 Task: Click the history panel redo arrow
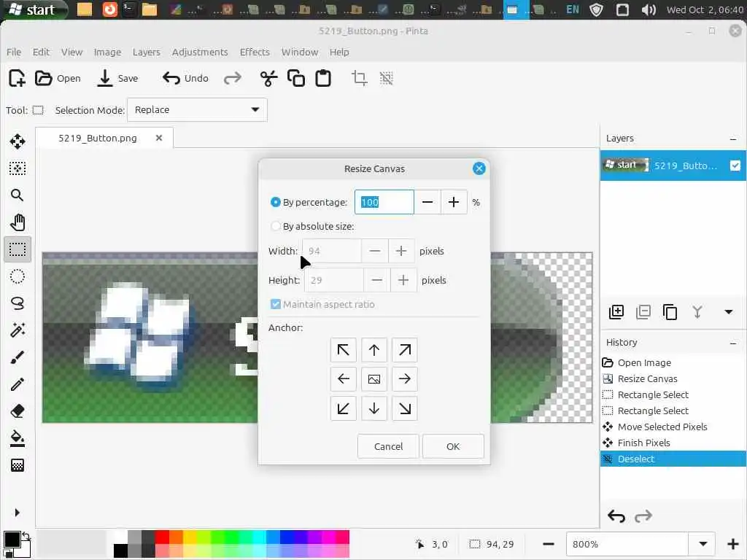pyautogui.click(x=643, y=516)
